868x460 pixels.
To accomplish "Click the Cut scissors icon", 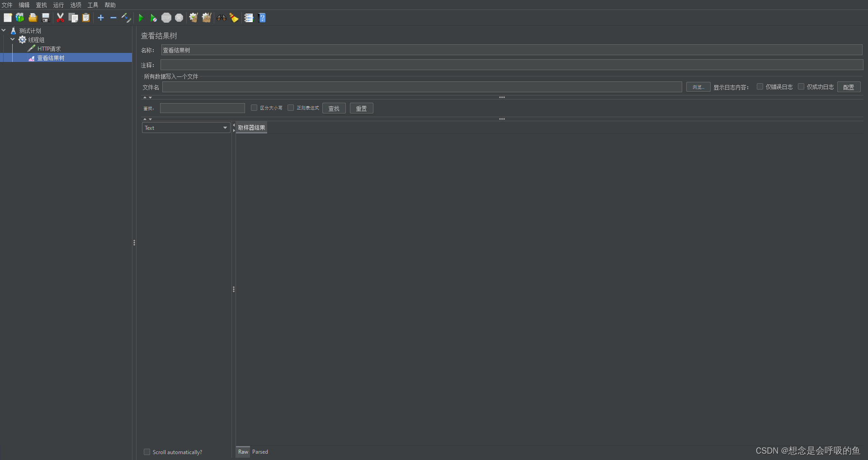I will click(x=60, y=18).
